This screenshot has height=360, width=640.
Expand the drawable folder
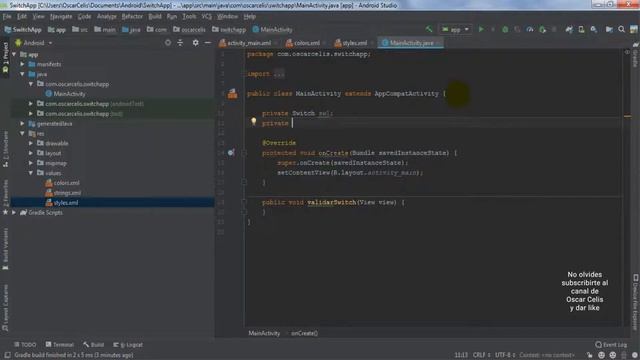31,143
